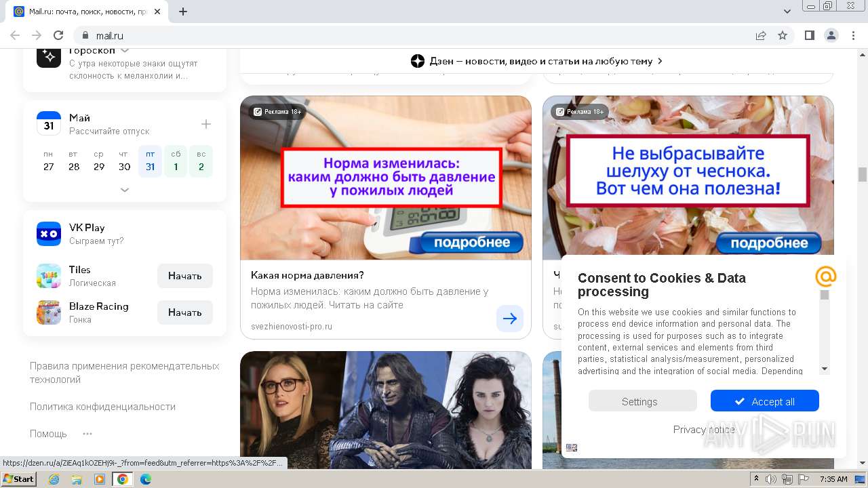Click the QR-like icon in the consent dialog
This screenshot has width=868, height=488.
(x=572, y=448)
